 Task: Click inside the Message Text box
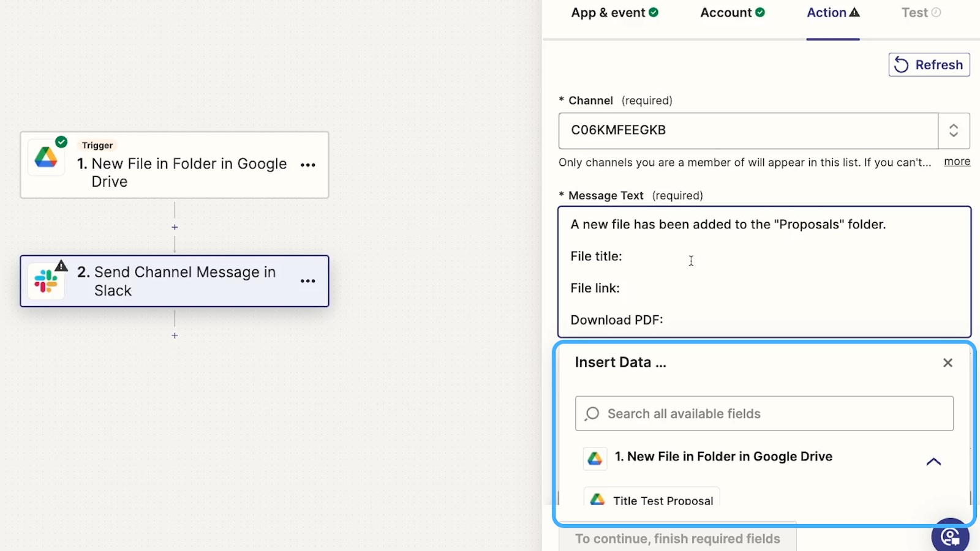(x=764, y=272)
